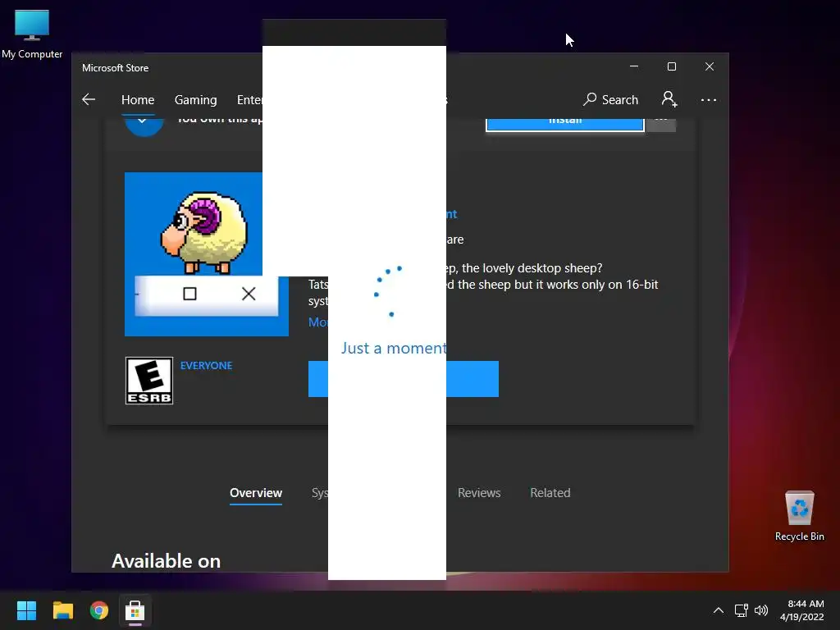Open the more options beside Install
This screenshot has width=840, height=630.
pyautogui.click(x=661, y=125)
